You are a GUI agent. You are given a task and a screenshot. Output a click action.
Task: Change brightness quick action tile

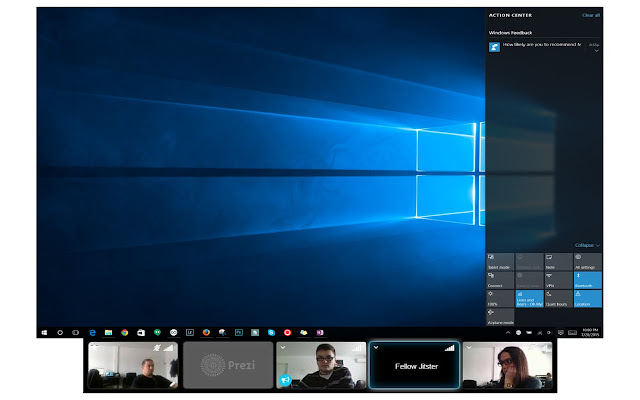[500, 299]
